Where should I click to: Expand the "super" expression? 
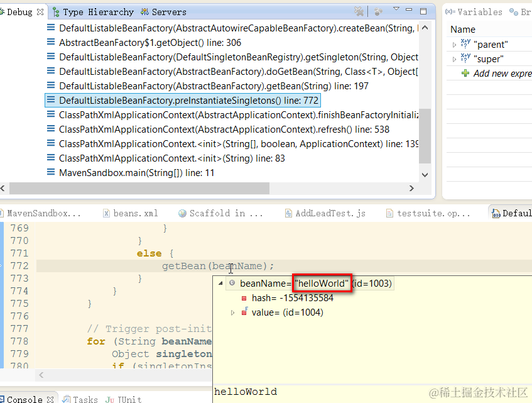[454, 59]
